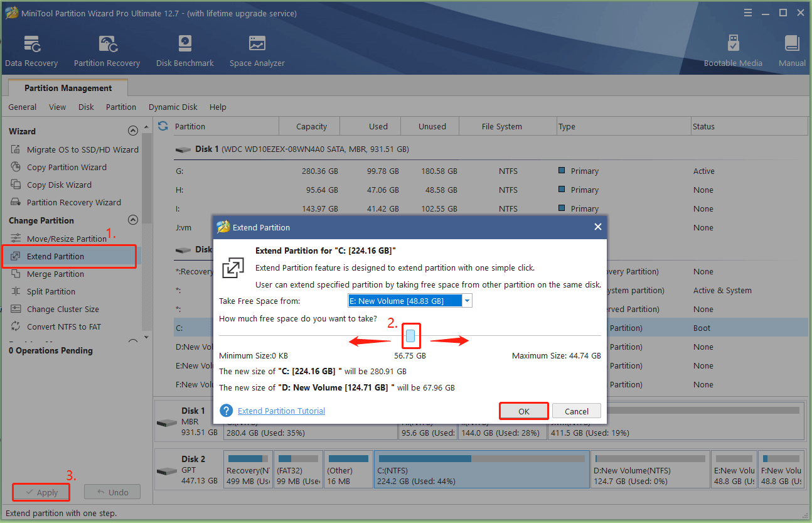Screen dimensions: 812x523
Task: Open the Extend Partition Tutorial link
Action: tap(282, 411)
